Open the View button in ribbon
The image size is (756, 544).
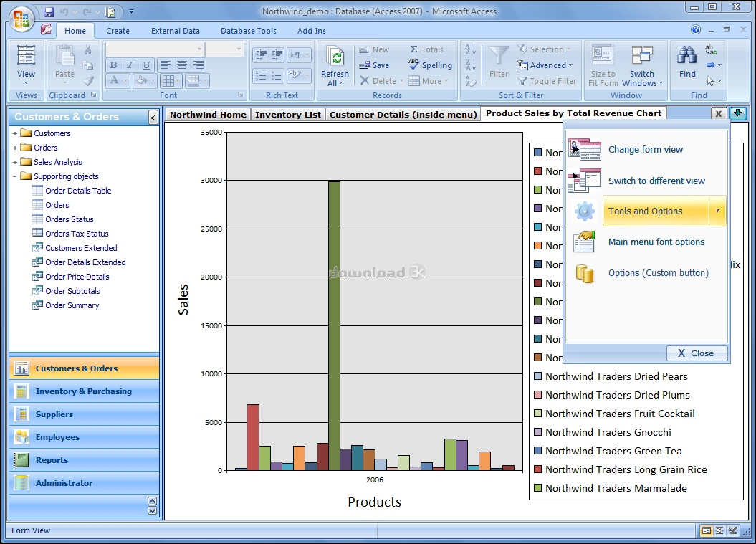pos(26,64)
